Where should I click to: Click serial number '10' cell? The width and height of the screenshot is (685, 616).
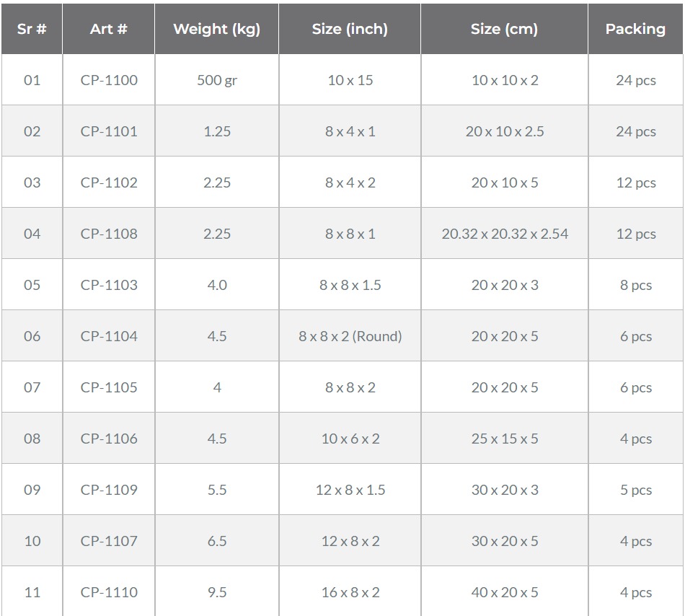click(32, 541)
